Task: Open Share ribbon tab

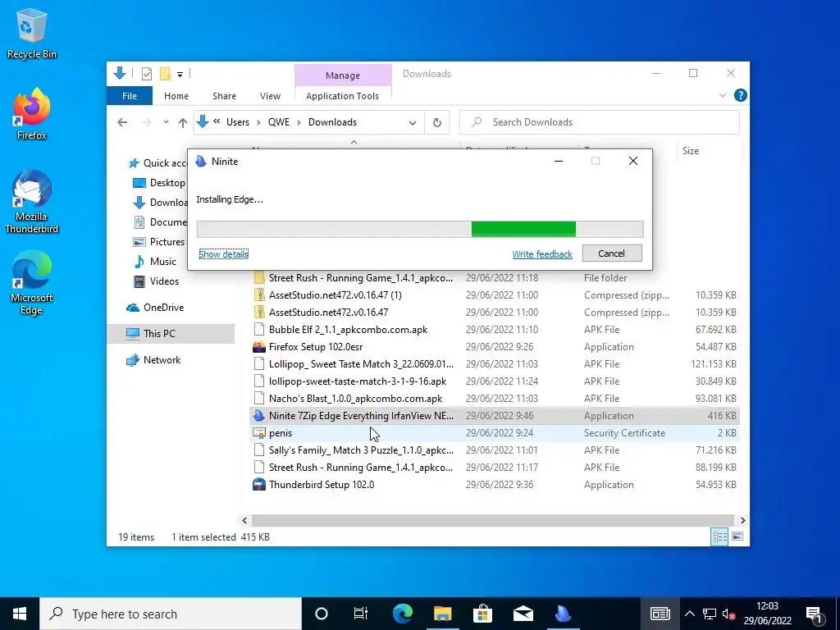Action: (x=224, y=96)
